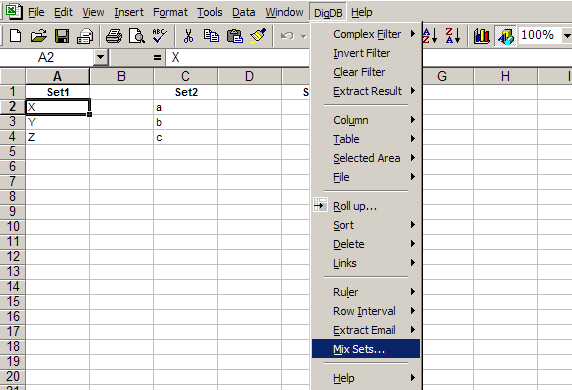Expand the File submenu in DigDB menu
This screenshot has width=572, height=390.
coord(366,177)
